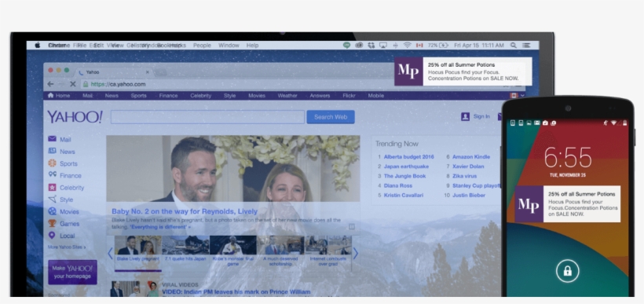Viewport: 644px width, 304px height.
Task: Click the Sign In link
Action: pyautogui.click(x=481, y=116)
